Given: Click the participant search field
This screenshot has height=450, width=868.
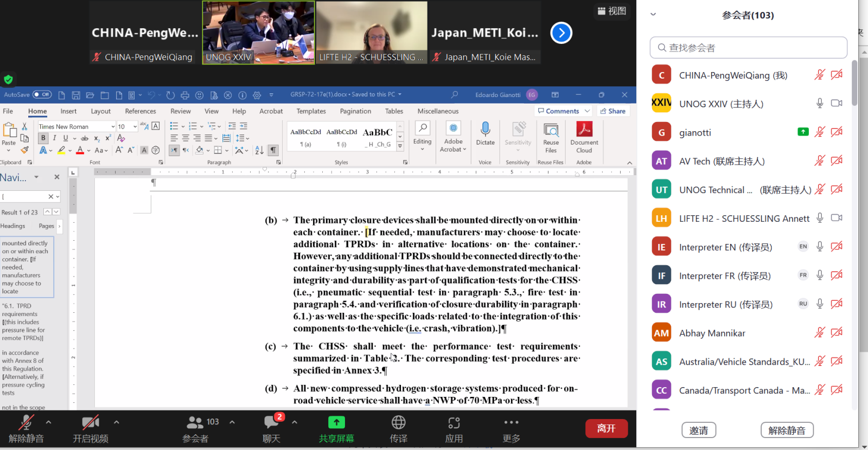Looking at the screenshot, I should coord(748,48).
